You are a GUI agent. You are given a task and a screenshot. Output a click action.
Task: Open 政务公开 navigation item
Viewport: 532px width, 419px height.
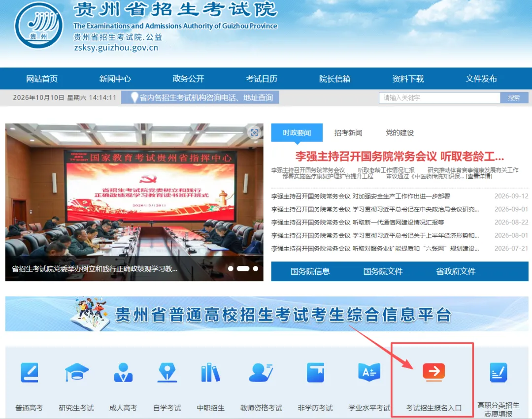coord(188,79)
